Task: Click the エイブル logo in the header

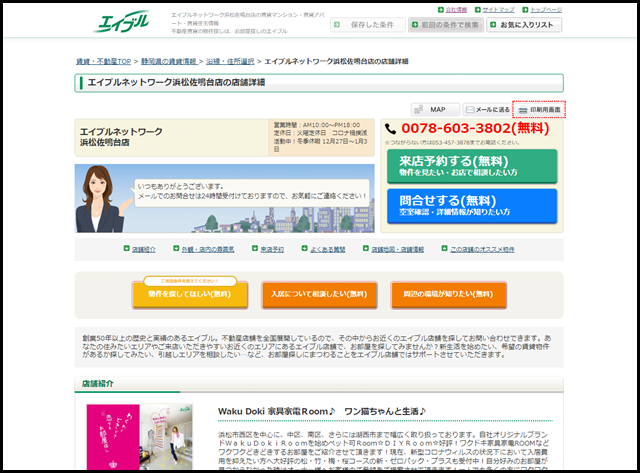Action: point(121,21)
